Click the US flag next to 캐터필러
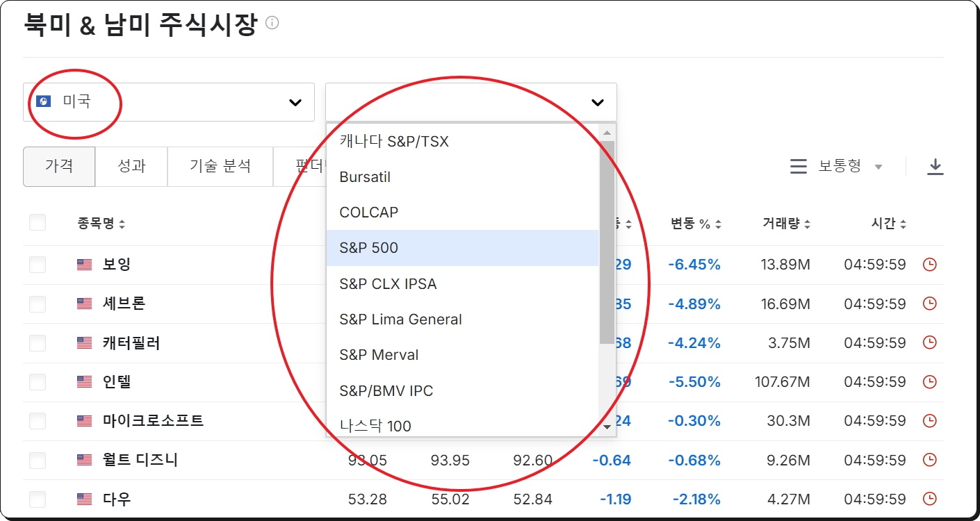Screen dimensions: 980x521 click(84, 342)
